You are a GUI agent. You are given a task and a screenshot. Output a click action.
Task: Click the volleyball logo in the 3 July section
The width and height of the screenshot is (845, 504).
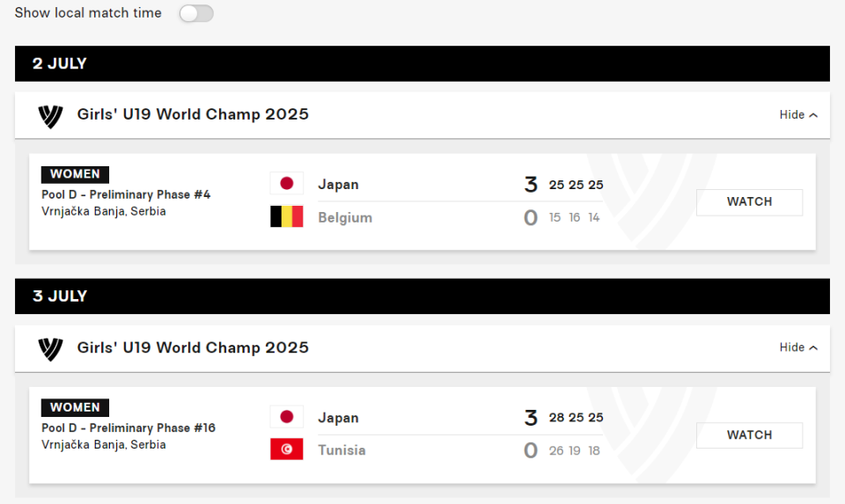[51, 349]
